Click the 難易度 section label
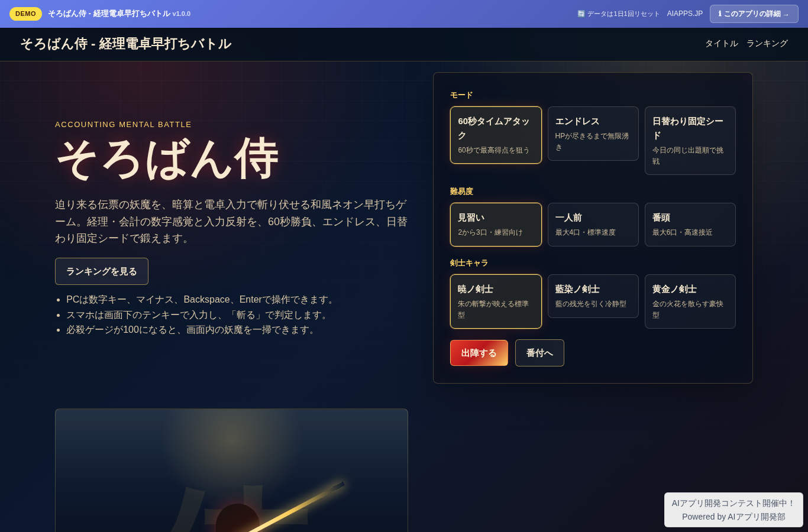Screen dimensions: 808x532 (x=461, y=192)
